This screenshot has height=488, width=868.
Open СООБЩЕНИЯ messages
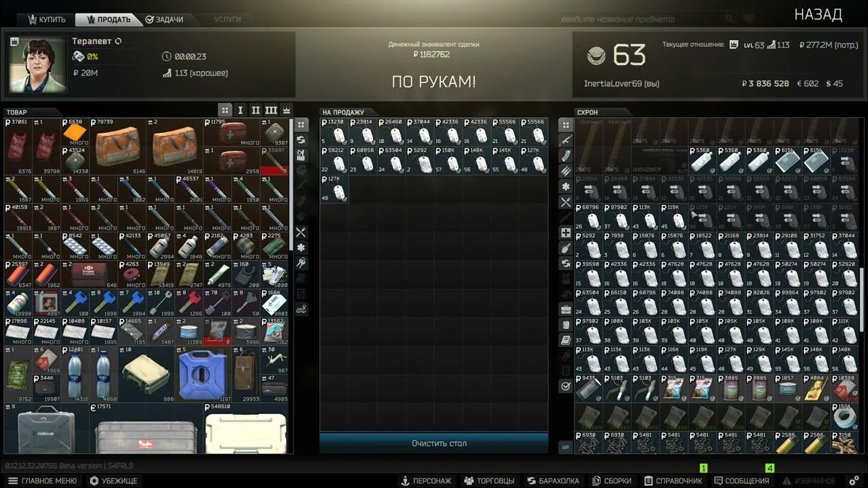(742, 481)
